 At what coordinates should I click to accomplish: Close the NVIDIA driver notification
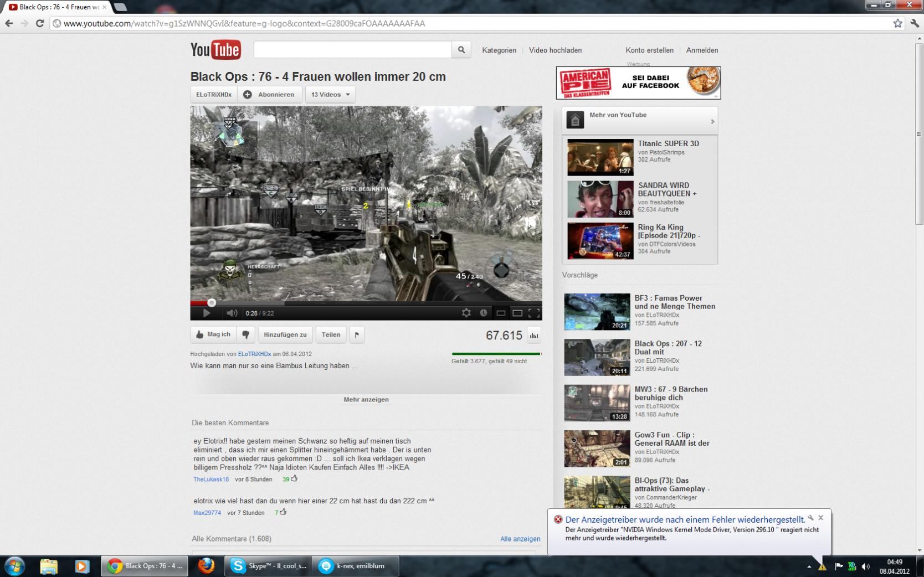pyautogui.click(x=821, y=518)
